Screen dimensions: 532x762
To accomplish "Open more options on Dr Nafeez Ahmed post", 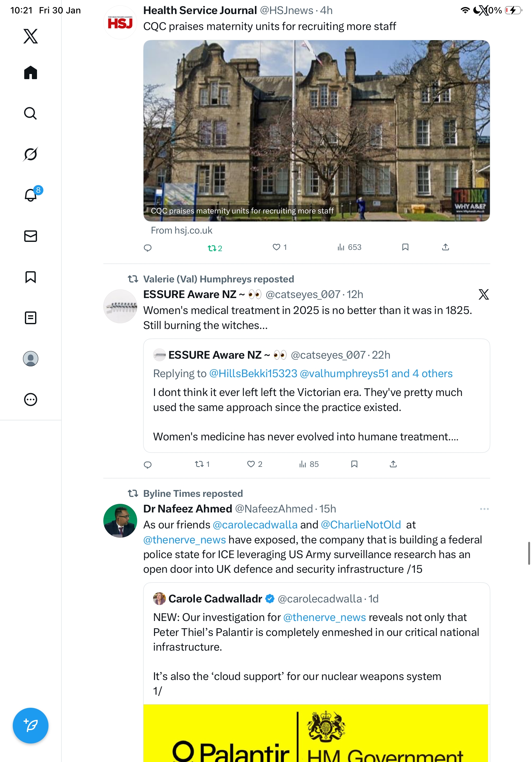I will pyautogui.click(x=484, y=509).
